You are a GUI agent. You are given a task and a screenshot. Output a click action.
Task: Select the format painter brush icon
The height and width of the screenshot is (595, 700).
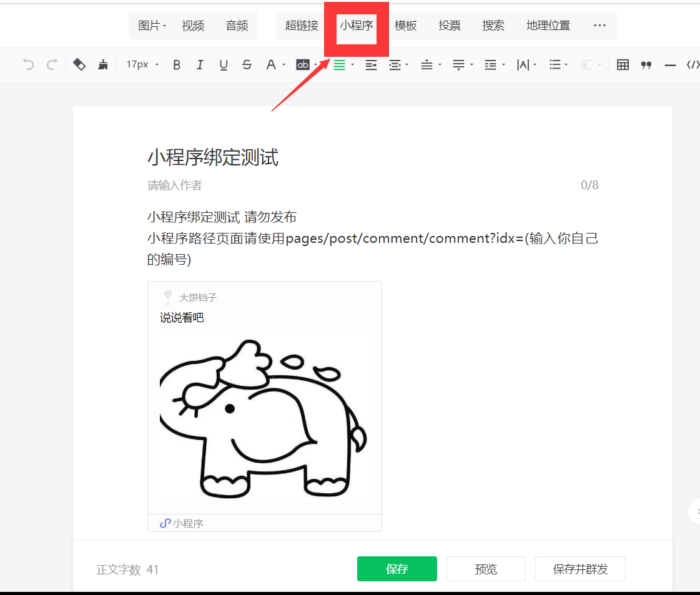pos(102,65)
